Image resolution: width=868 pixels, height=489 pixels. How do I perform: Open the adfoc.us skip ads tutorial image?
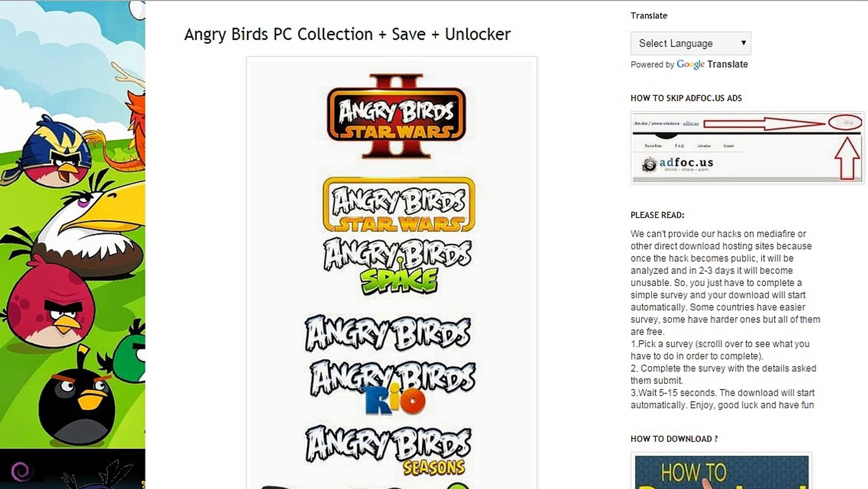click(747, 148)
